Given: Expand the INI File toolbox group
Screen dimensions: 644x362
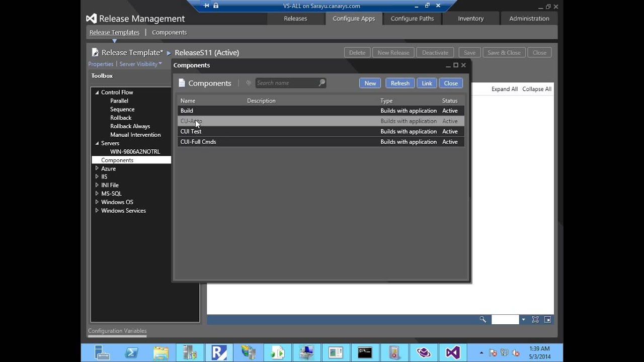Looking at the screenshot, I should (x=97, y=185).
